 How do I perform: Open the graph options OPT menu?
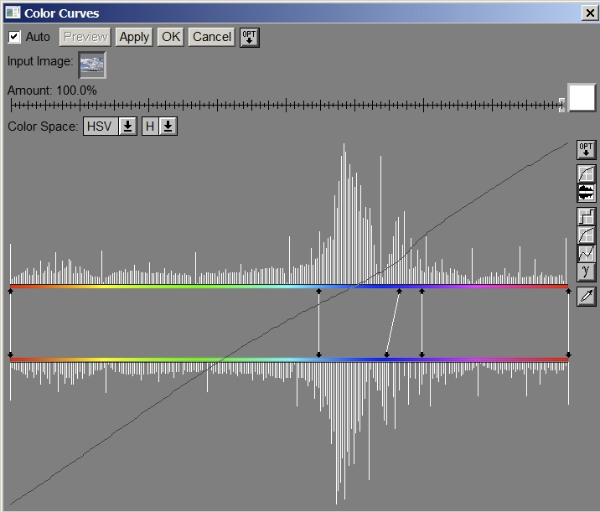point(586,150)
